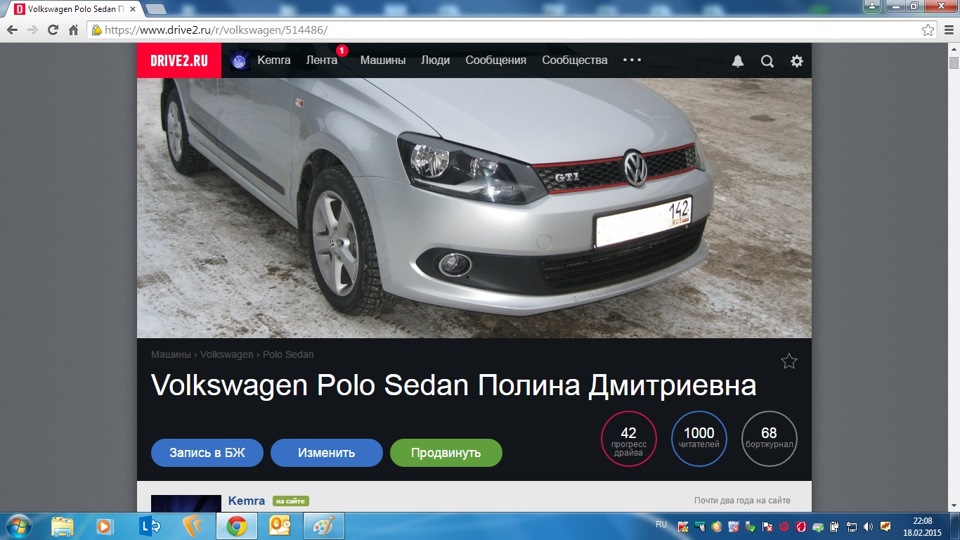Open the volume control in the system tray
This screenshot has height=540, width=960.
[x=868, y=527]
